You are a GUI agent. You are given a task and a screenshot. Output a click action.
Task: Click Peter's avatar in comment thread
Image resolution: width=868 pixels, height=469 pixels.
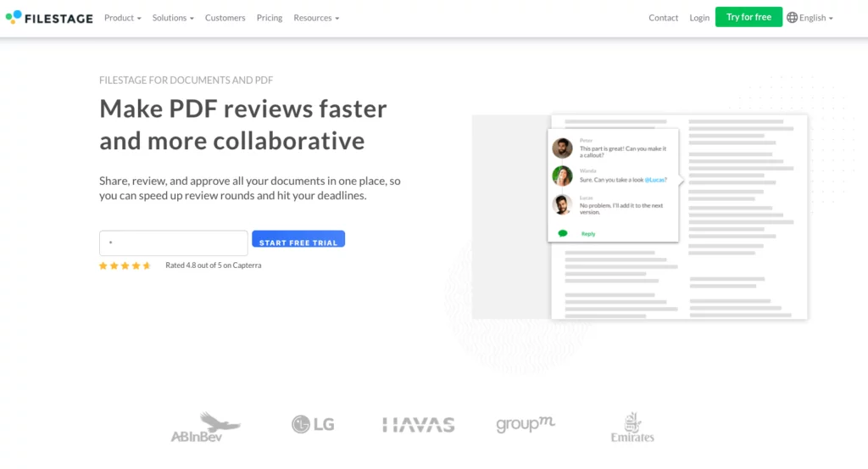pos(562,148)
